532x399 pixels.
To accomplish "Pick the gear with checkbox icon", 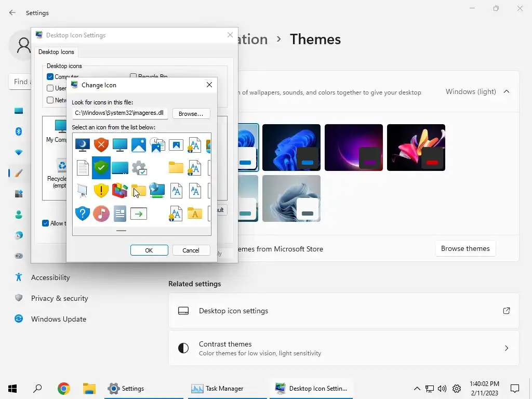I will pyautogui.click(x=139, y=168).
